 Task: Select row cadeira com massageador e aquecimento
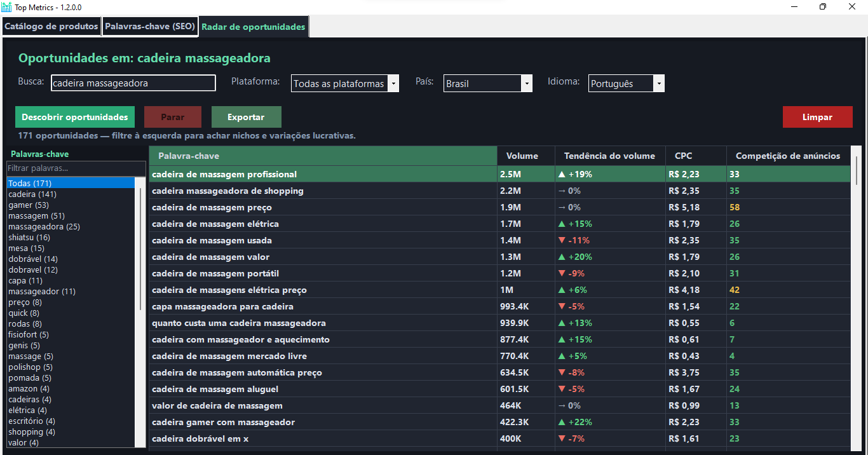tap(499, 339)
